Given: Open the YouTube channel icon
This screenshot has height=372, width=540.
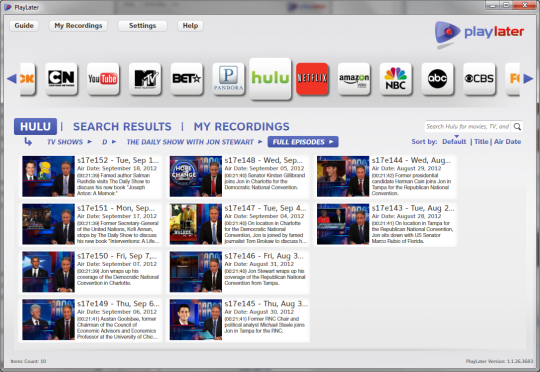Looking at the screenshot, I should point(103,79).
